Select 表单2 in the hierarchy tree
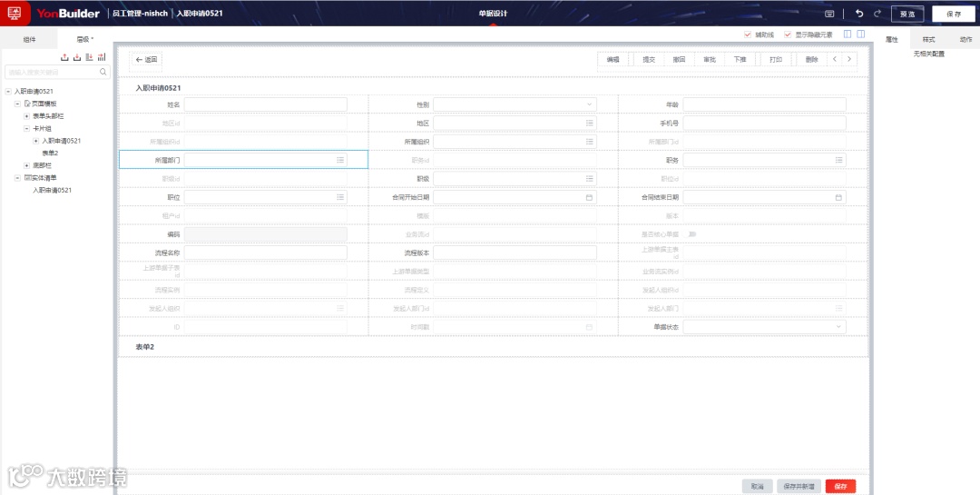Image resolution: width=980 pixels, height=495 pixels. (50, 153)
